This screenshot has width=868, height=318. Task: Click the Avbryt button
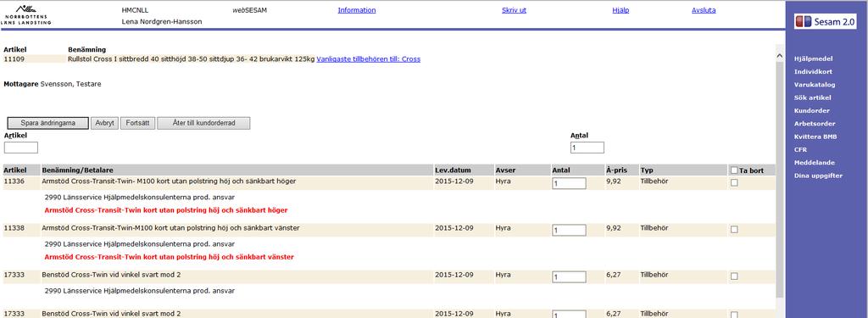pyautogui.click(x=104, y=123)
